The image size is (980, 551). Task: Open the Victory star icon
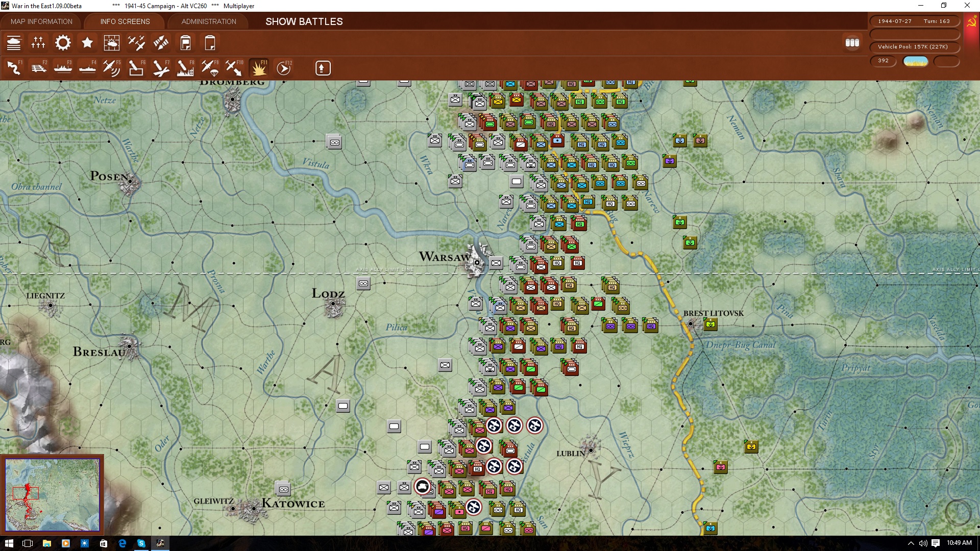[x=87, y=43]
